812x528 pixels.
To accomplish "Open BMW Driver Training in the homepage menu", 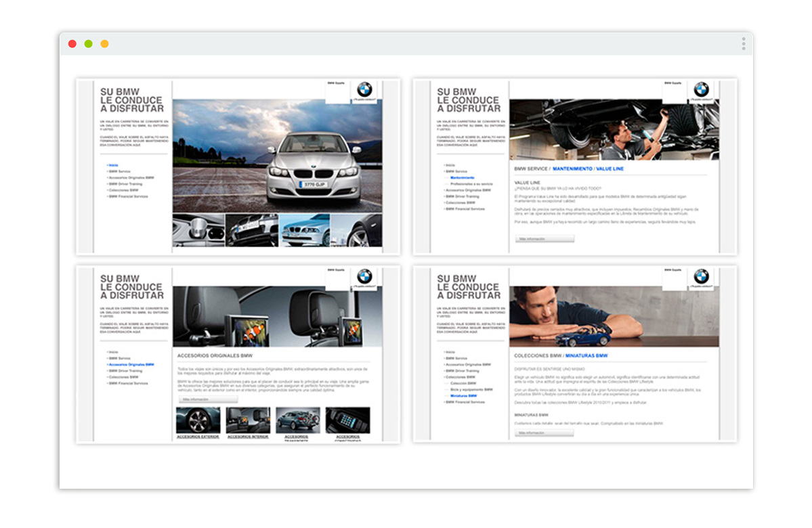I will (x=125, y=184).
